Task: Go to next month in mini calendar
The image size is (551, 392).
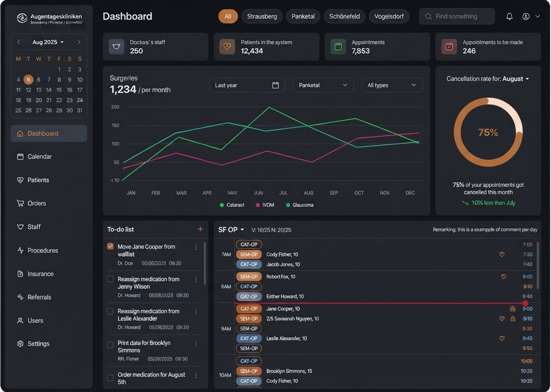Action: [x=79, y=42]
